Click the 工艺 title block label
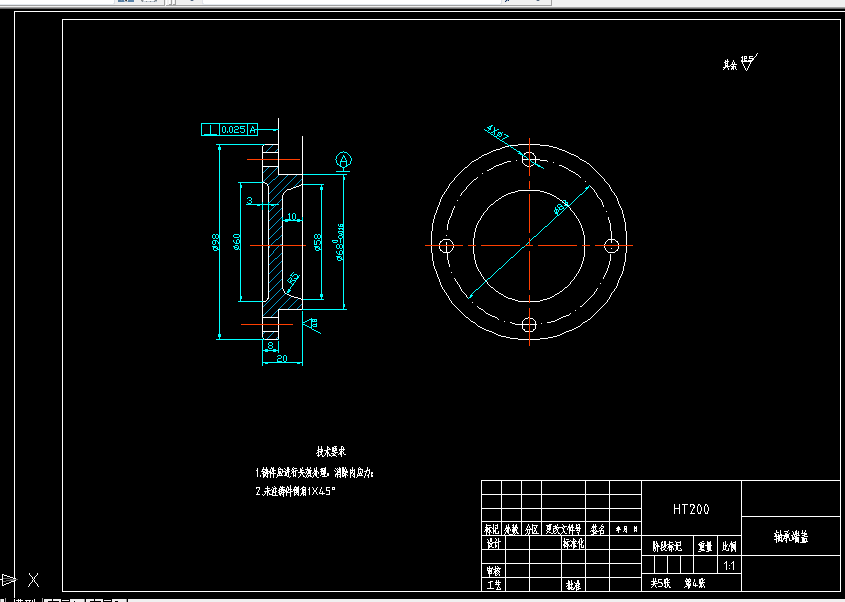 (493, 585)
